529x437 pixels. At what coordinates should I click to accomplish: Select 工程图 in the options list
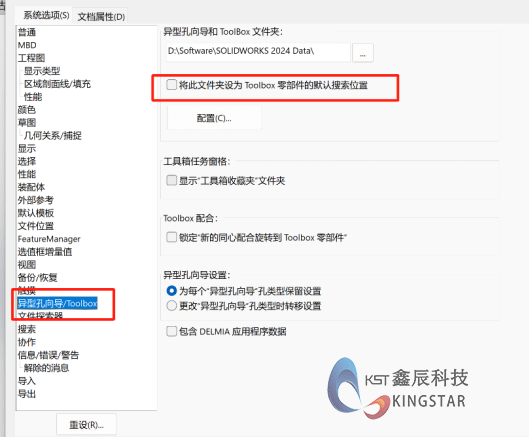(x=31, y=58)
